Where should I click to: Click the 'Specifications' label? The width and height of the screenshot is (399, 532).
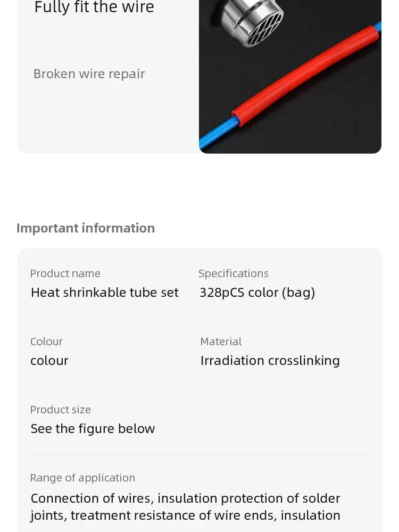point(234,273)
